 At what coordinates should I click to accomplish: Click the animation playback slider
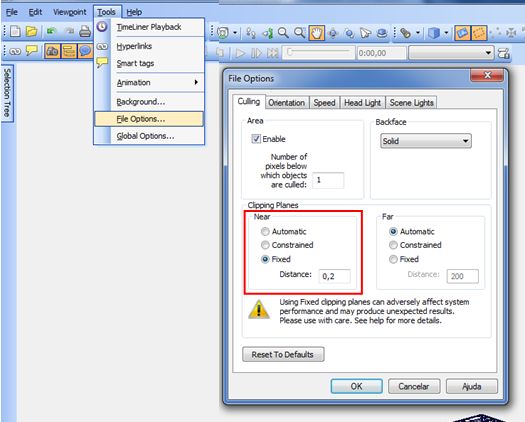click(x=318, y=53)
